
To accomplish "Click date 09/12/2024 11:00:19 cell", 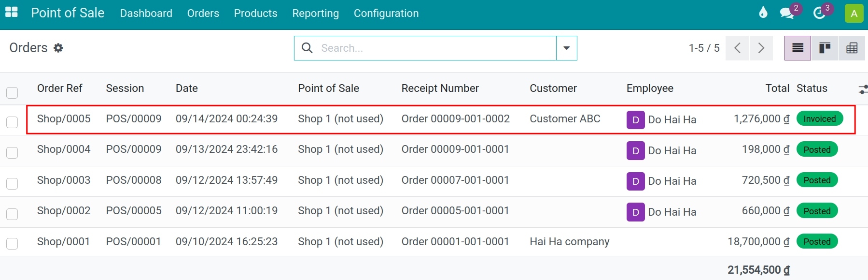I will 226,211.
